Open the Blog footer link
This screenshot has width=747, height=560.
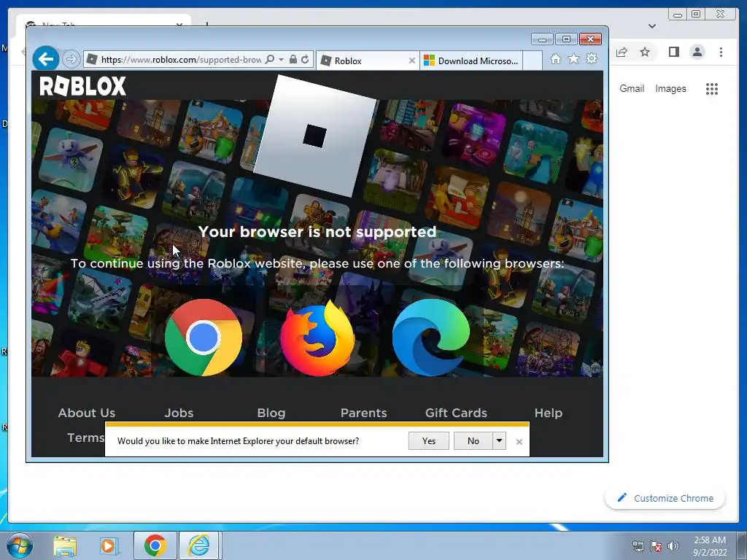pos(271,413)
